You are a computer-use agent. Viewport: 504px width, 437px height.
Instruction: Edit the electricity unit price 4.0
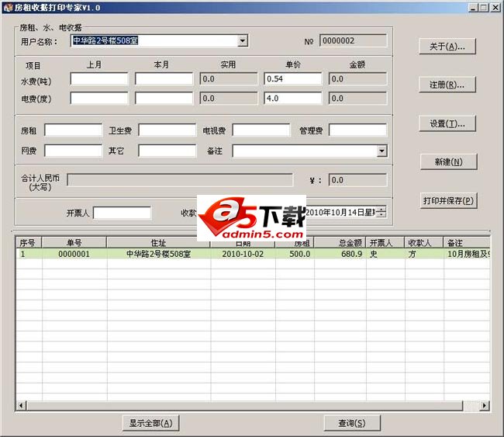point(293,99)
